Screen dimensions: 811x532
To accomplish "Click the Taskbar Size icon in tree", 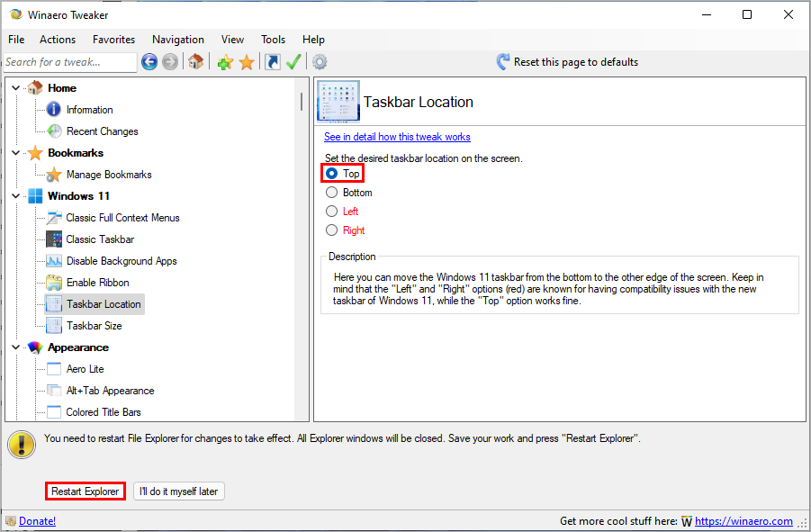I will pyautogui.click(x=54, y=326).
